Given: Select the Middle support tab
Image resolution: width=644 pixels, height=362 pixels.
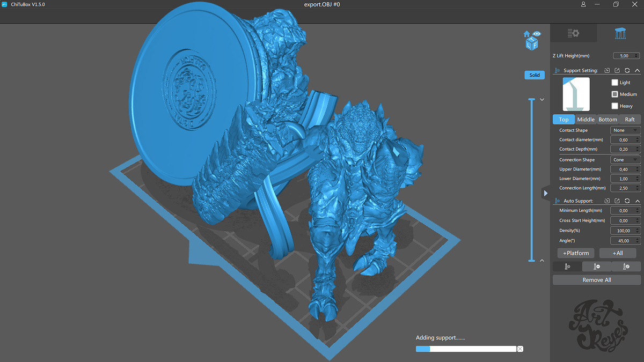Looking at the screenshot, I should point(586,120).
